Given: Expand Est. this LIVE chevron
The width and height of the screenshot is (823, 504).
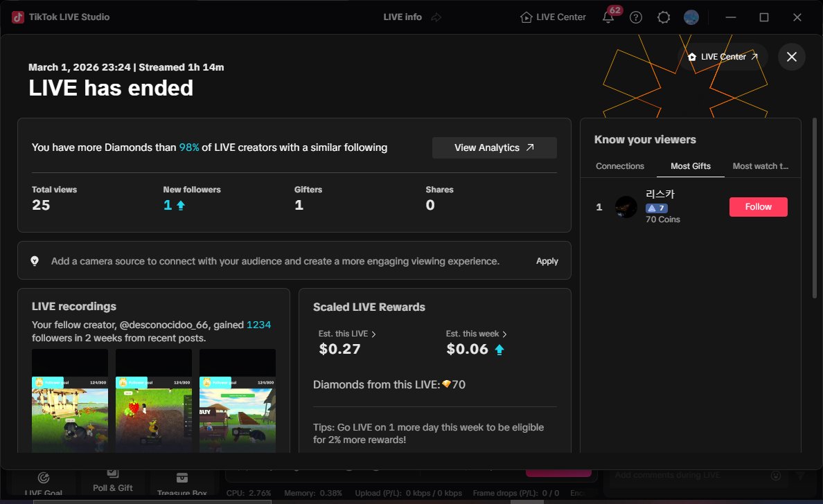Looking at the screenshot, I should click(x=373, y=334).
